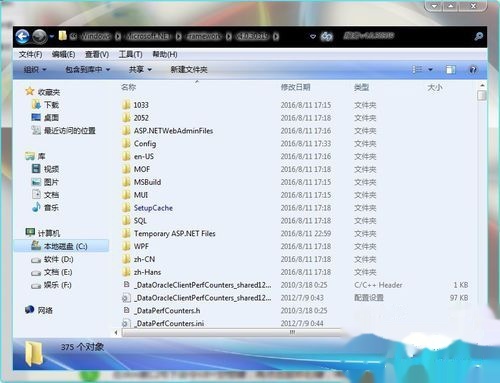Click 新建文件夹 button
The image size is (500, 383).
click(189, 69)
